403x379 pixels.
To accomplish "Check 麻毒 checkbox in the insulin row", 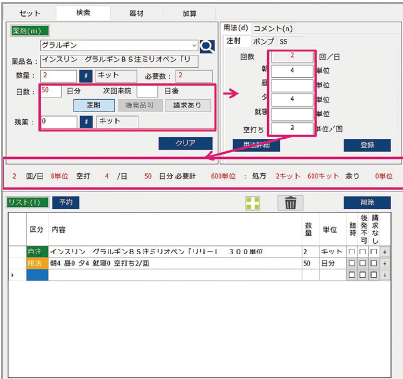I will [x=352, y=252].
